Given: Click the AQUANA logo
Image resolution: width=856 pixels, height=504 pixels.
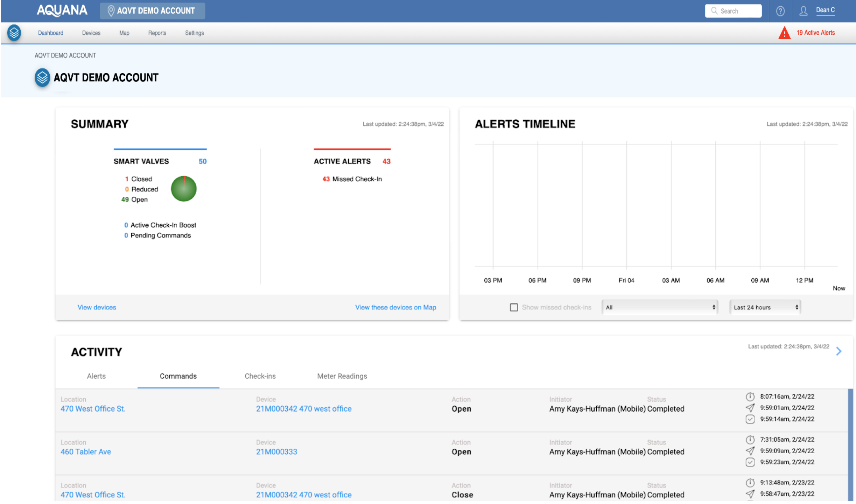Looking at the screenshot, I should point(62,10).
